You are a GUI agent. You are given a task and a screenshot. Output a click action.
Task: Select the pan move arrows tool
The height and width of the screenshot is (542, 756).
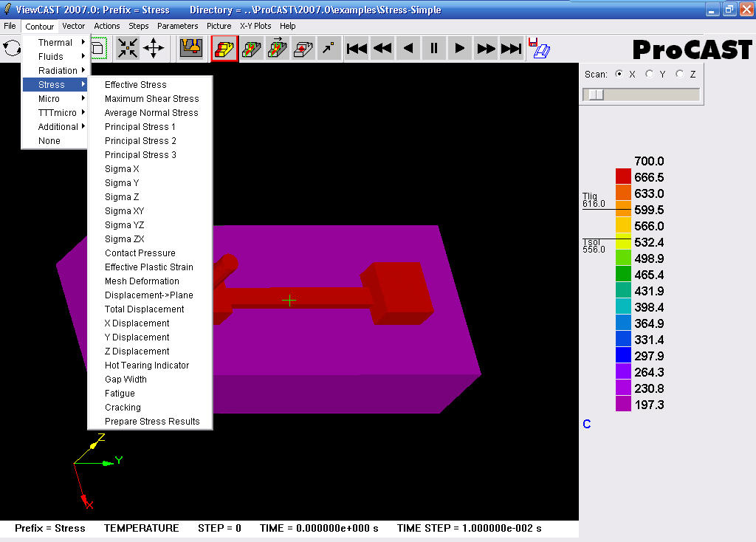click(154, 48)
